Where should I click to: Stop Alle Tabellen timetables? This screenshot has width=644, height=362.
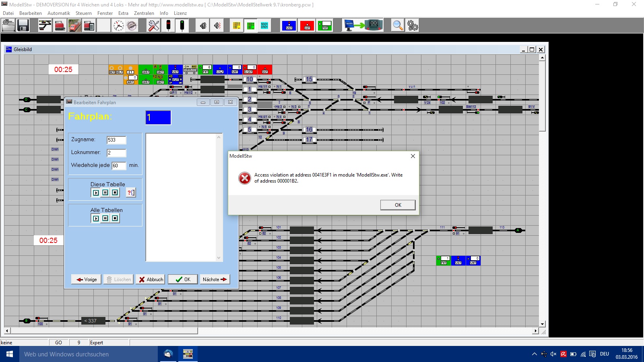(x=115, y=218)
